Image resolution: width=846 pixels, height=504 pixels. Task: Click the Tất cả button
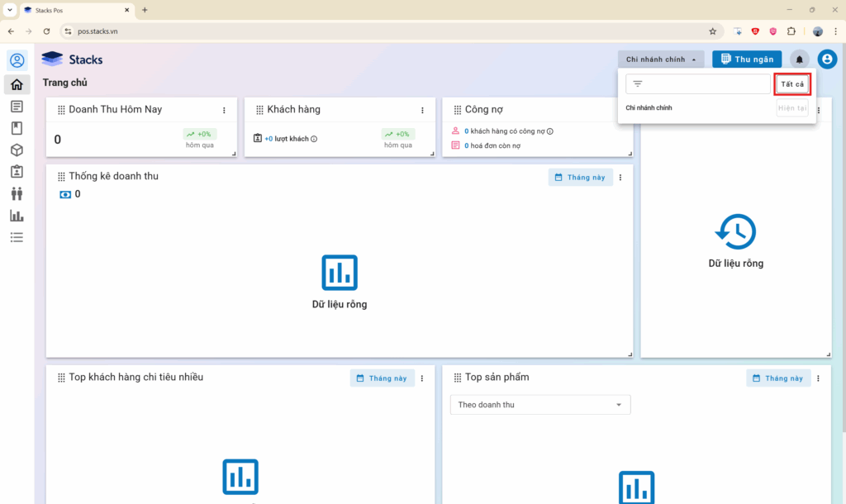792,84
